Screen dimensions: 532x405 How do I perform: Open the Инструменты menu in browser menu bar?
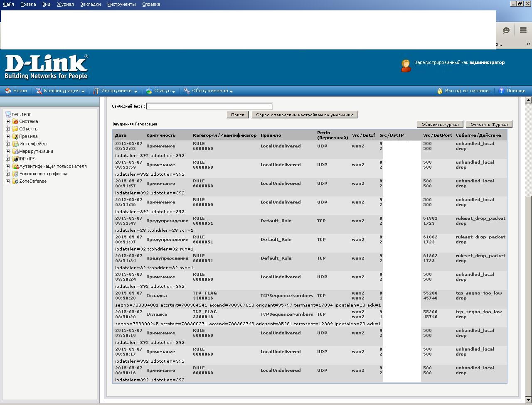(x=121, y=4)
